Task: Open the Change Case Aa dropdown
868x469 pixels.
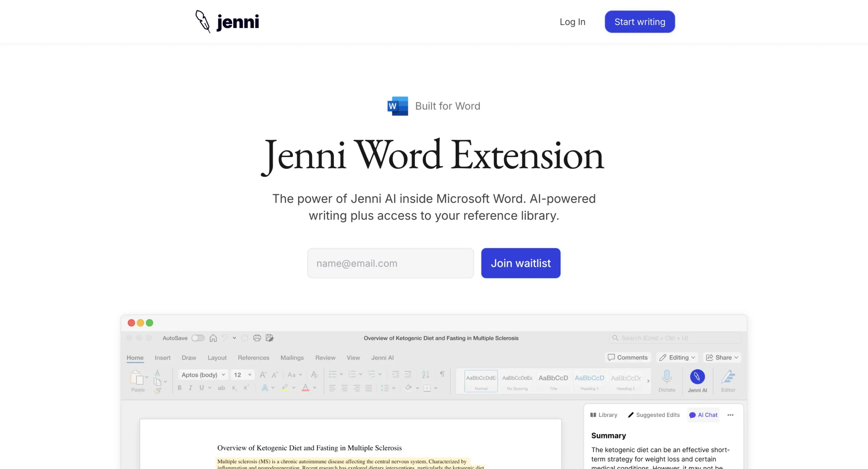Action: tap(294, 375)
